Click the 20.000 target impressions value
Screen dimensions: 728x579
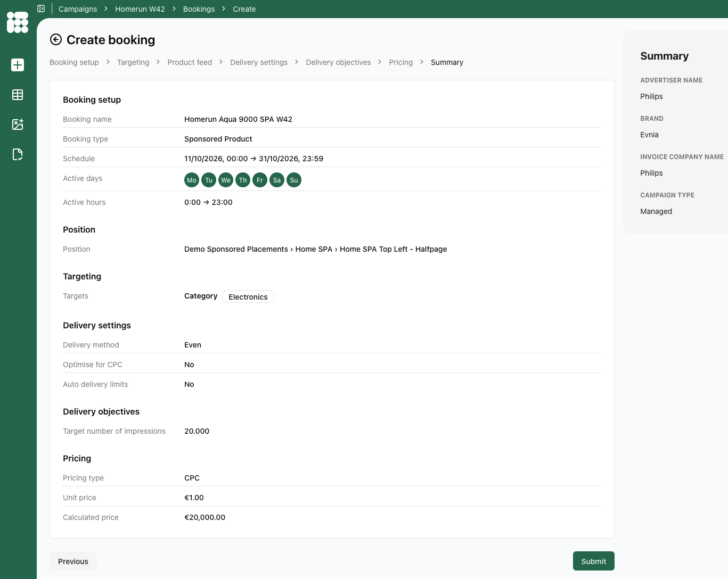click(x=197, y=431)
